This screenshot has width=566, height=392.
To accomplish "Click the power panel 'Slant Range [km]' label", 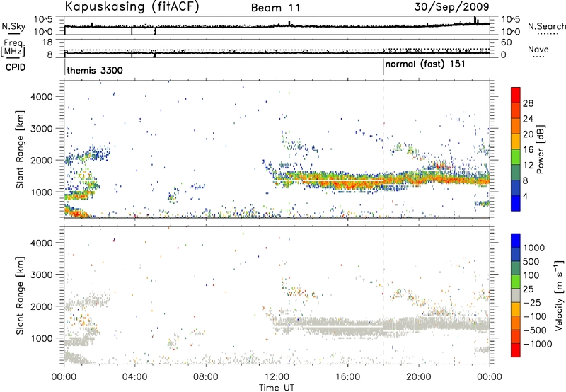I will tap(20, 149).
